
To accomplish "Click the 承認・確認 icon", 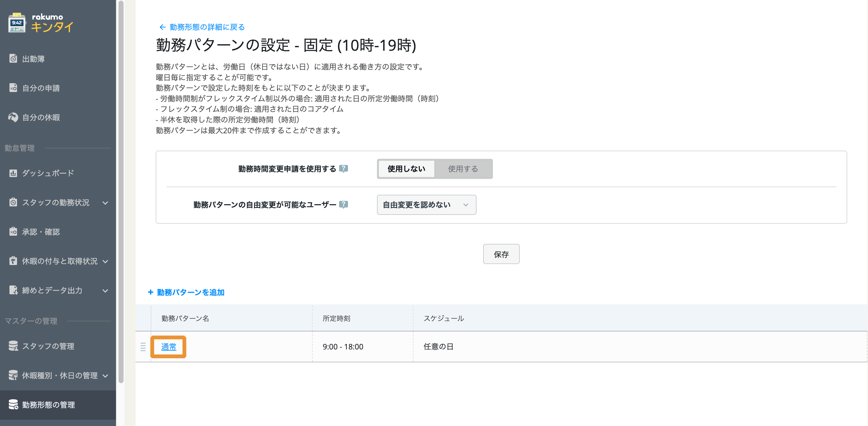I will (x=13, y=232).
